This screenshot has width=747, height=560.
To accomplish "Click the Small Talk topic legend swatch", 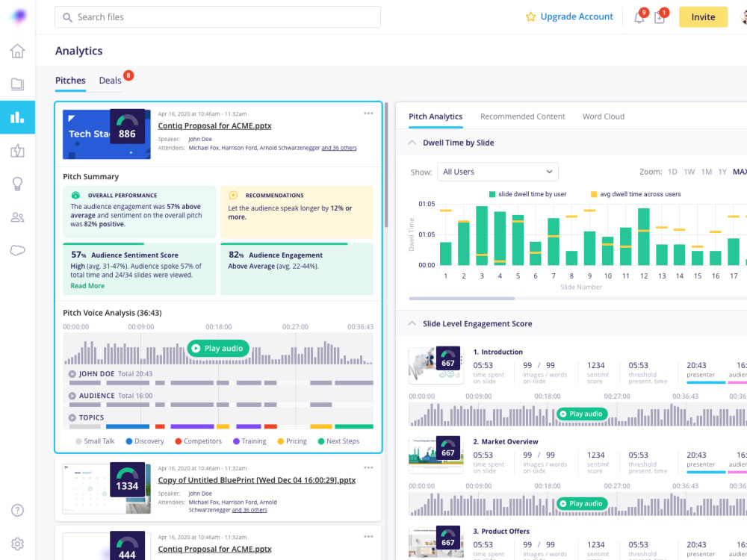I will click(x=78, y=441).
